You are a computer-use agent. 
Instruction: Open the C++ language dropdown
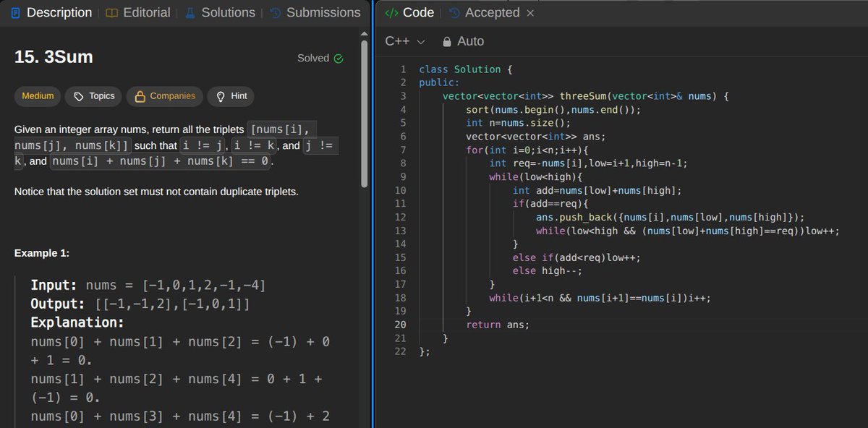coord(405,42)
